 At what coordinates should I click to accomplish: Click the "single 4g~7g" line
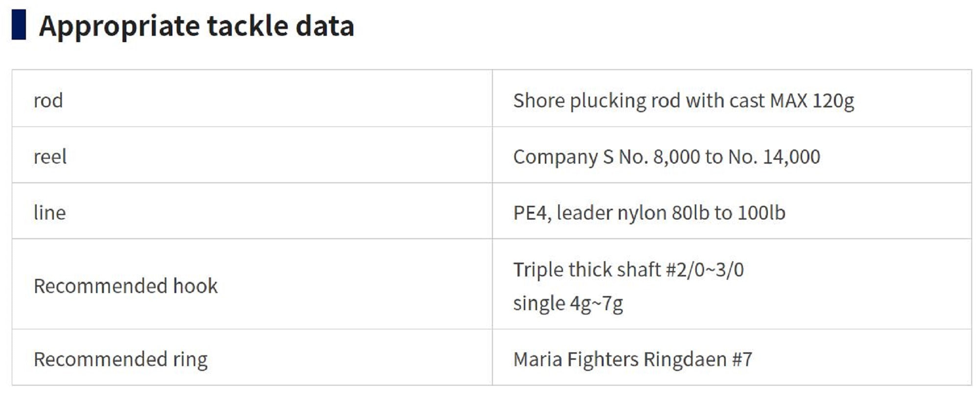pos(568,303)
